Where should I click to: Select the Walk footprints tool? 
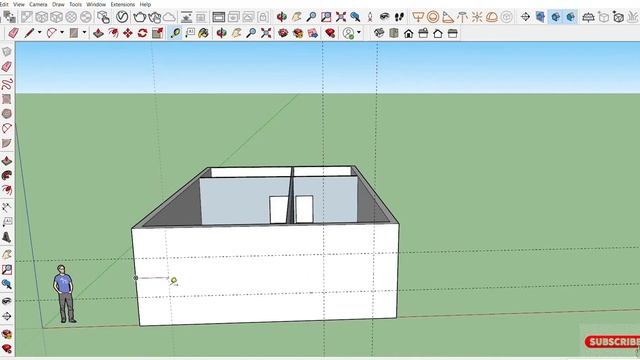point(399,17)
